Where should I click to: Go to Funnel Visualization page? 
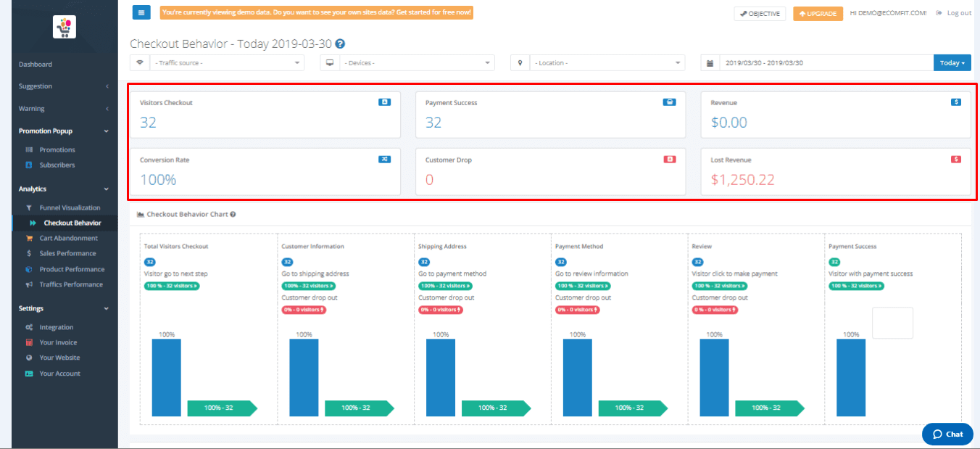(70, 207)
